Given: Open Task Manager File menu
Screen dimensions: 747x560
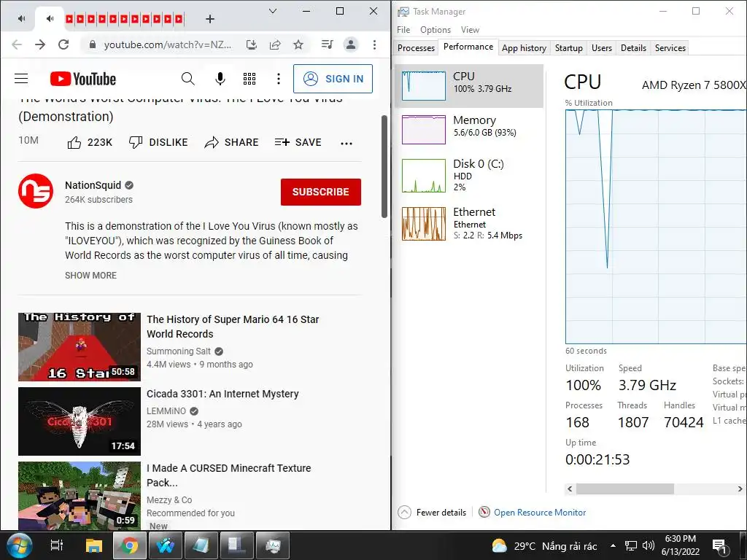Looking at the screenshot, I should pyautogui.click(x=403, y=29).
